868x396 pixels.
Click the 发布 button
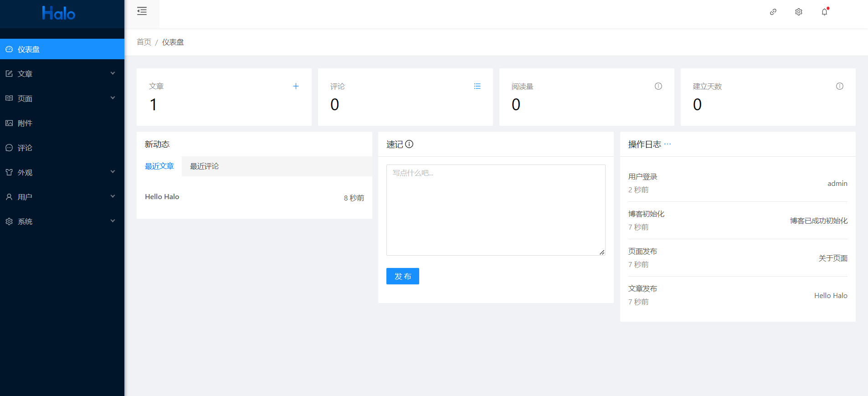(x=402, y=276)
